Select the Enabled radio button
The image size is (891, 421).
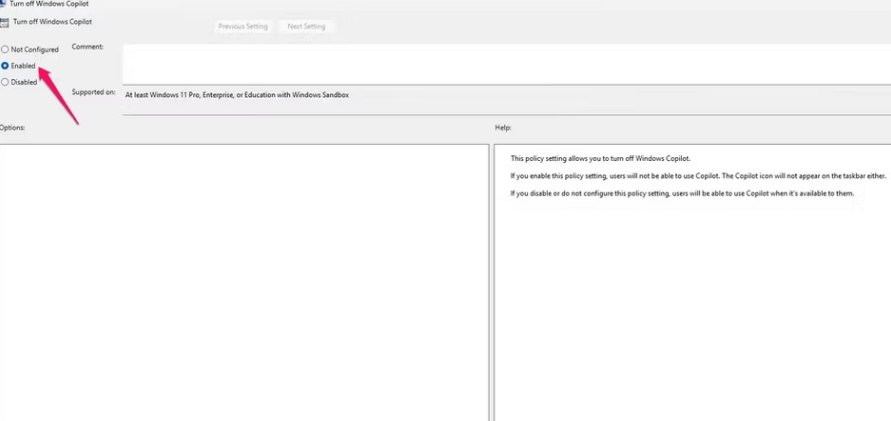(5, 66)
